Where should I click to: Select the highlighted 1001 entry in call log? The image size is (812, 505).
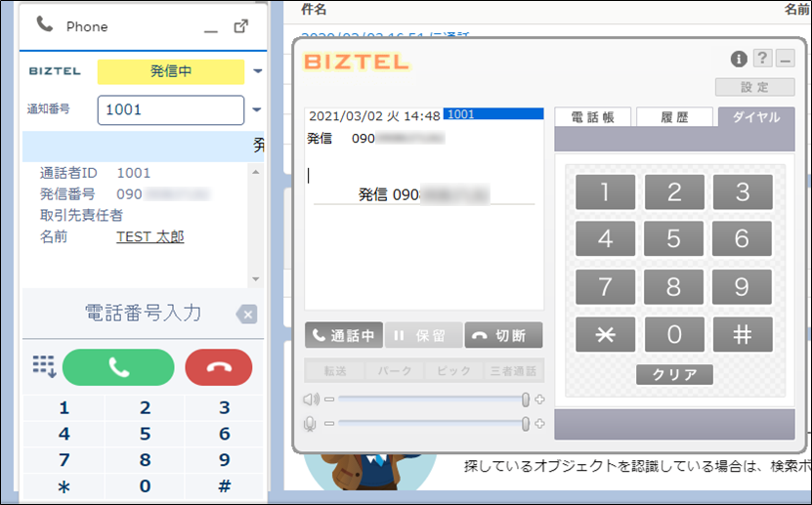click(x=493, y=114)
